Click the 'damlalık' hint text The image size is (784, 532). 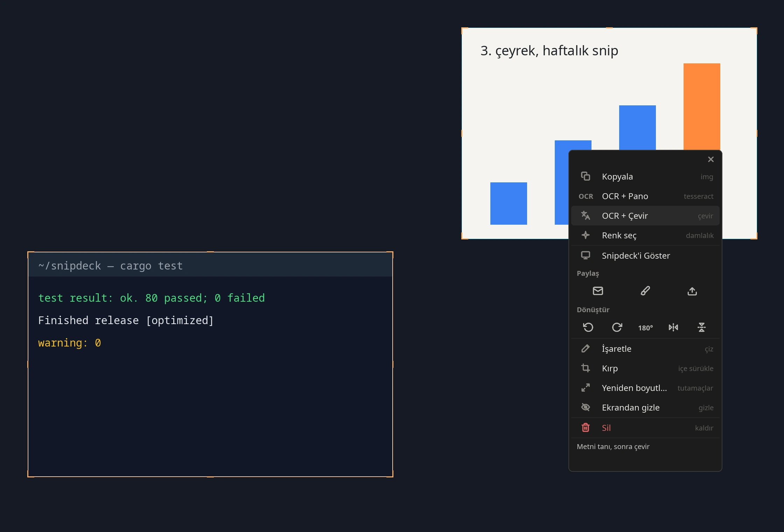[x=699, y=236]
